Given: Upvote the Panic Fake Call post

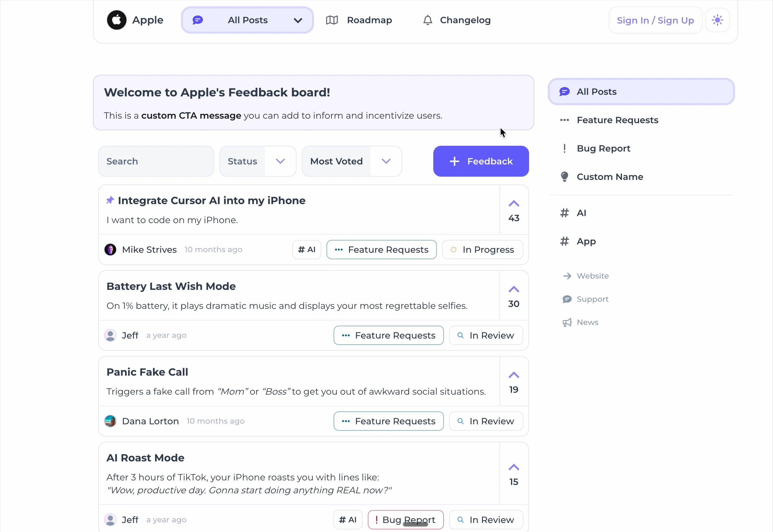Looking at the screenshot, I should pyautogui.click(x=514, y=375).
